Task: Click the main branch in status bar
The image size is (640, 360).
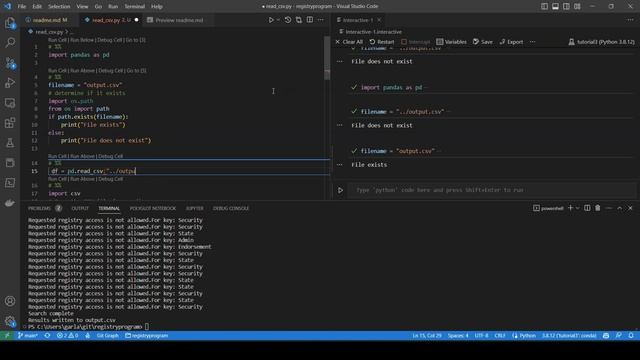Action: tap(28, 336)
